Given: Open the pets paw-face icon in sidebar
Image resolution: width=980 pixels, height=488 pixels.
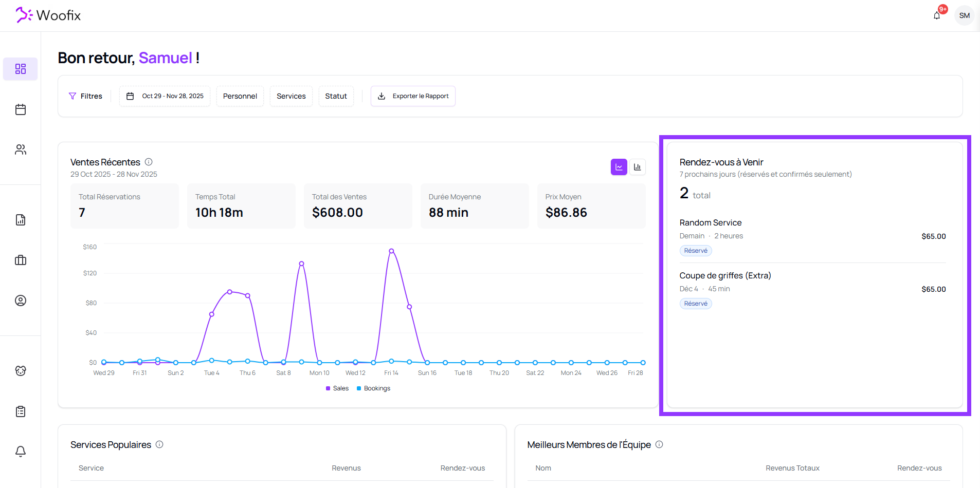Looking at the screenshot, I should [x=21, y=371].
